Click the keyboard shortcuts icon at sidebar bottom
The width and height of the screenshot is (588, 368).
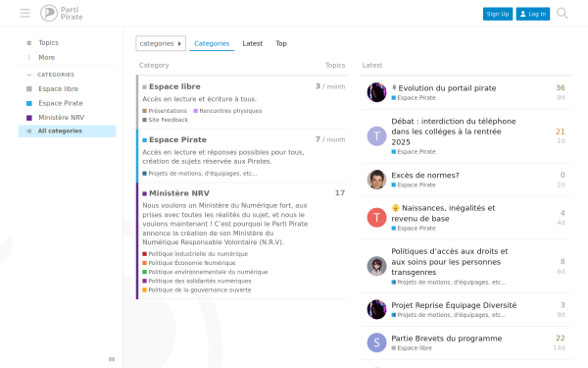pyautogui.click(x=112, y=359)
